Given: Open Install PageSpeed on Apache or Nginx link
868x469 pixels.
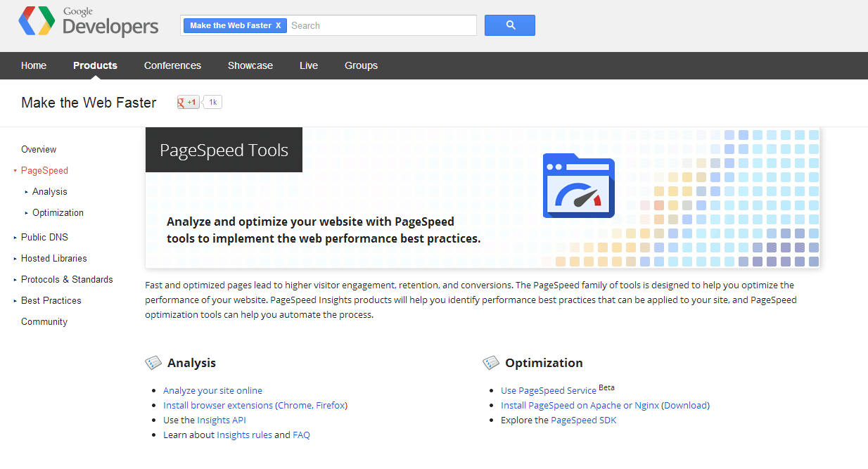Looking at the screenshot, I should pos(580,405).
